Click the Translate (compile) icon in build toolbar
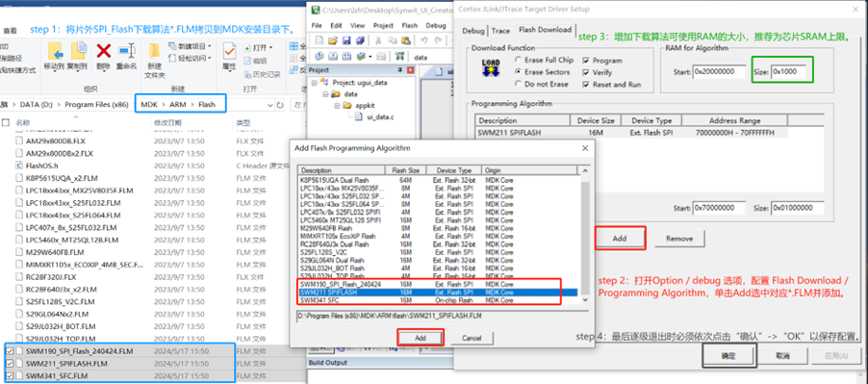 [x=319, y=57]
